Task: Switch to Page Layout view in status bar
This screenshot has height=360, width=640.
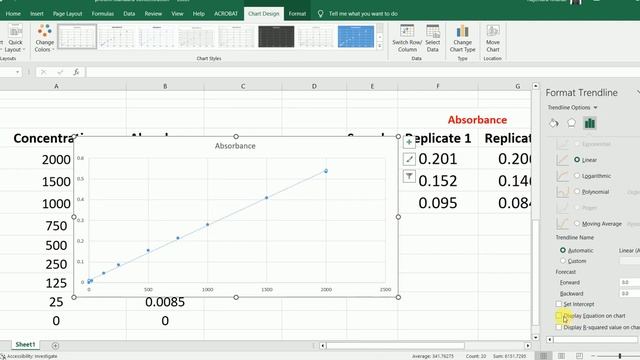Action: (x=561, y=356)
